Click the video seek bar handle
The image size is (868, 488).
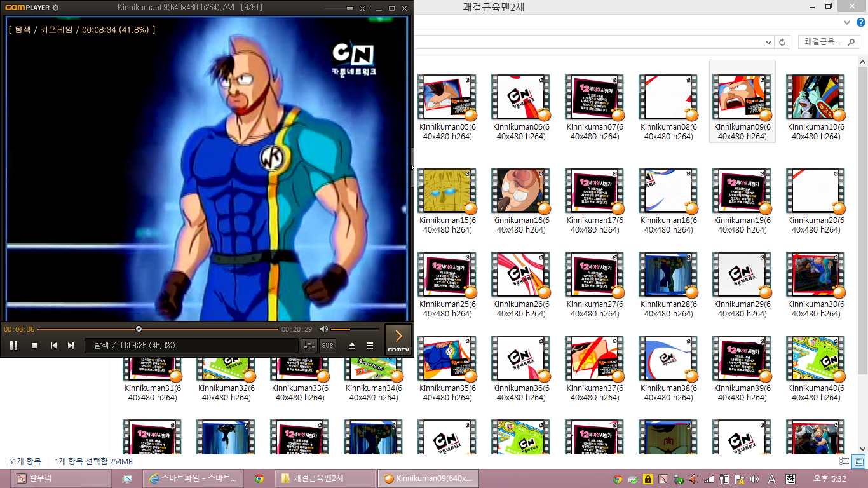click(139, 329)
